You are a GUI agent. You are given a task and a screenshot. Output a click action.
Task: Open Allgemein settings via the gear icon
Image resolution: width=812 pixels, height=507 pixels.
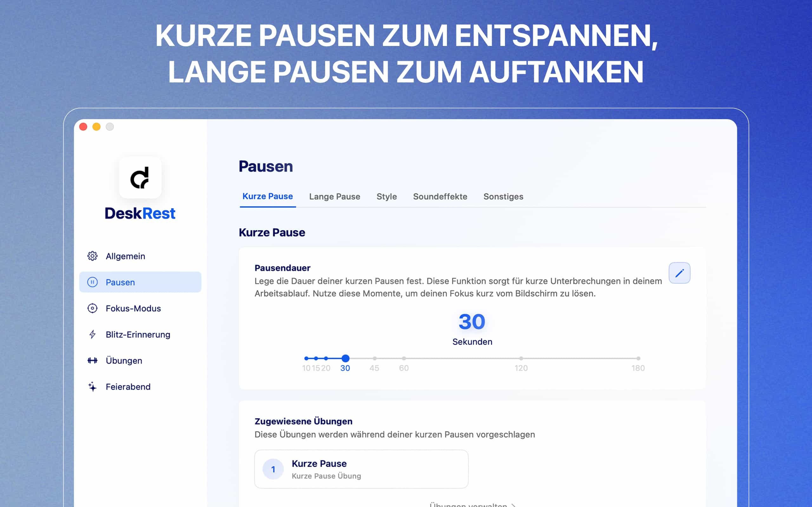coord(92,256)
